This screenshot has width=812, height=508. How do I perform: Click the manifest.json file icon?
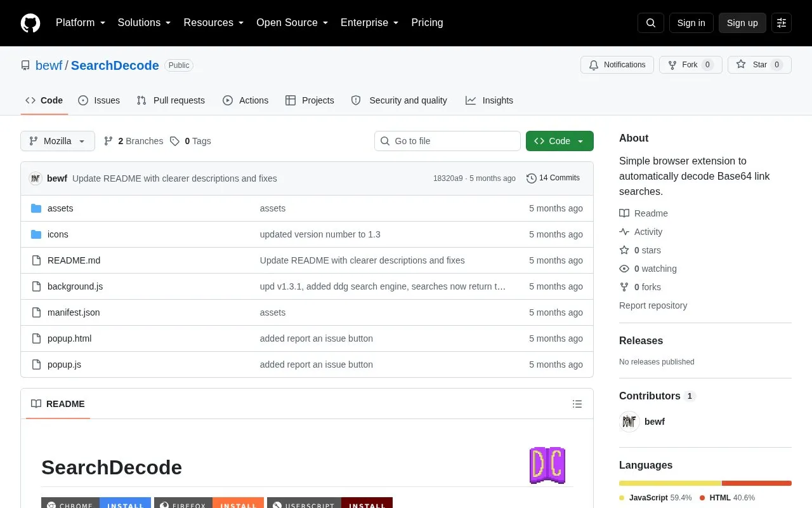36,312
